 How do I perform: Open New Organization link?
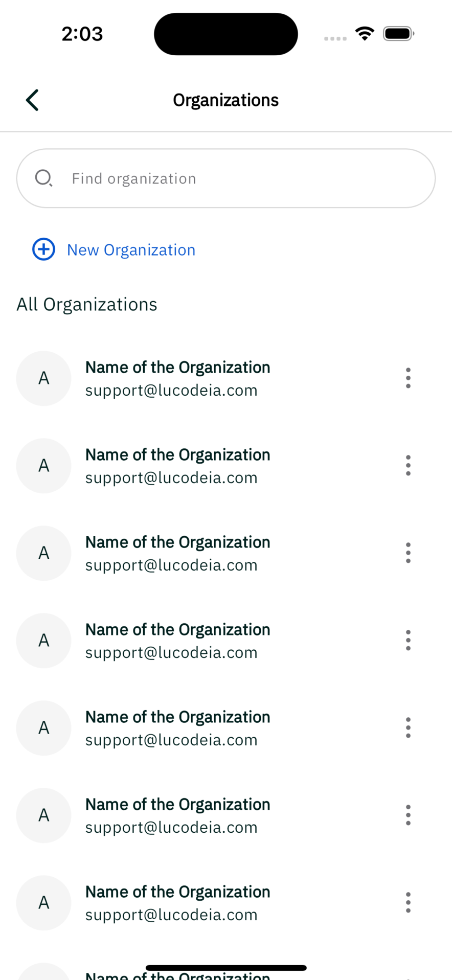point(131,250)
